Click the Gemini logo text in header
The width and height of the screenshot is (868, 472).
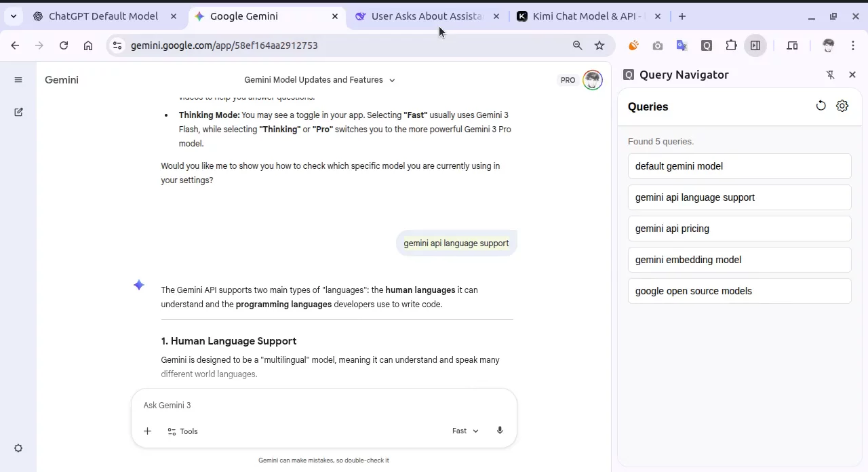click(62, 80)
